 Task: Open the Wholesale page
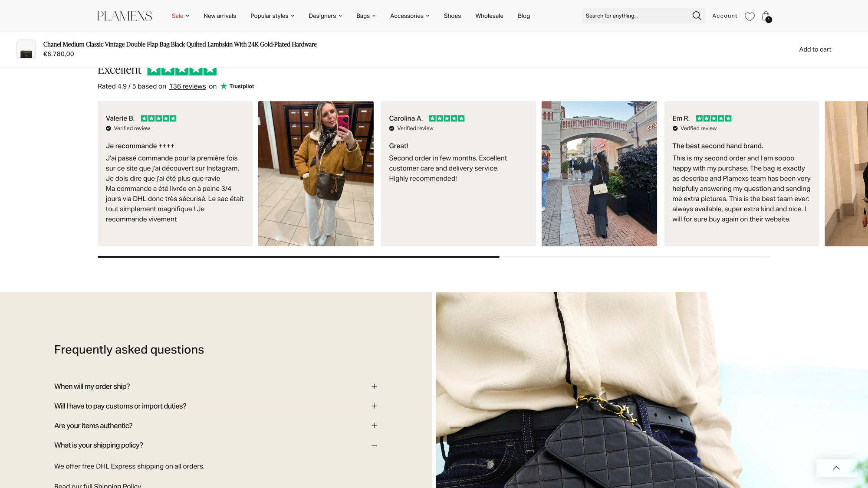(489, 16)
